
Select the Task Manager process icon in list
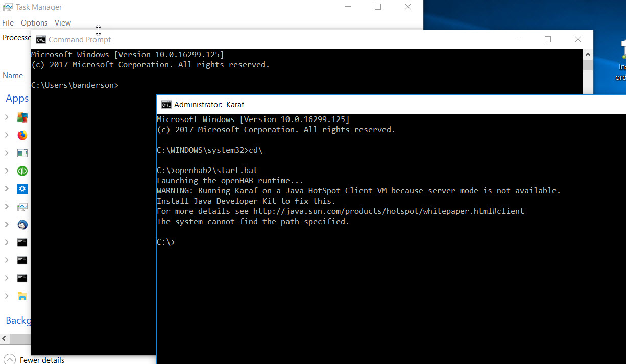pos(22,207)
